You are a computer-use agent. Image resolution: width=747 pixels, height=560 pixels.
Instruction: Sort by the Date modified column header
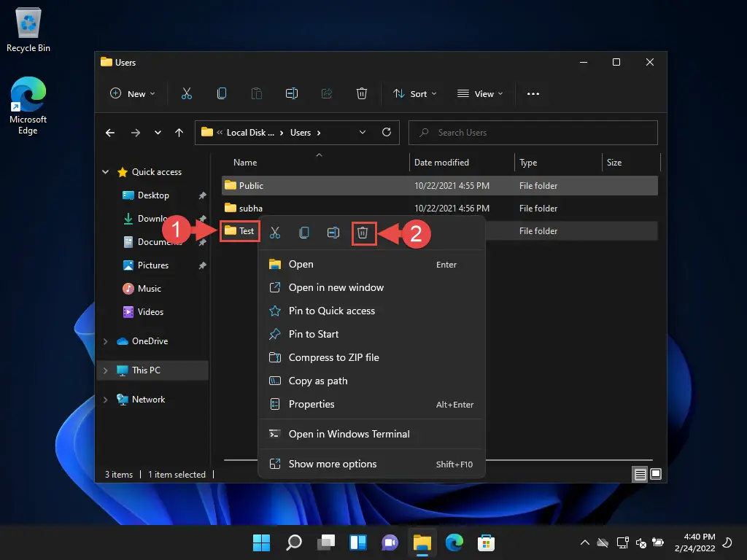(x=462, y=163)
